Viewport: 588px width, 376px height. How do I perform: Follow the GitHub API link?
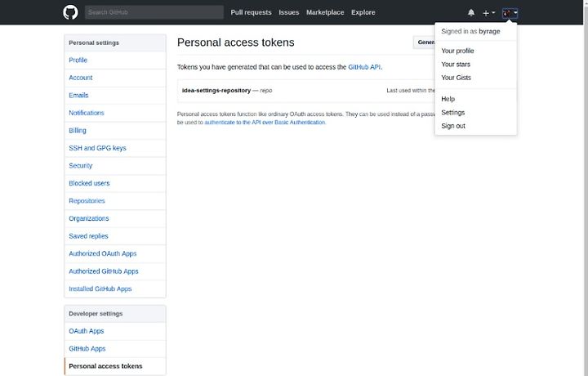pos(364,67)
